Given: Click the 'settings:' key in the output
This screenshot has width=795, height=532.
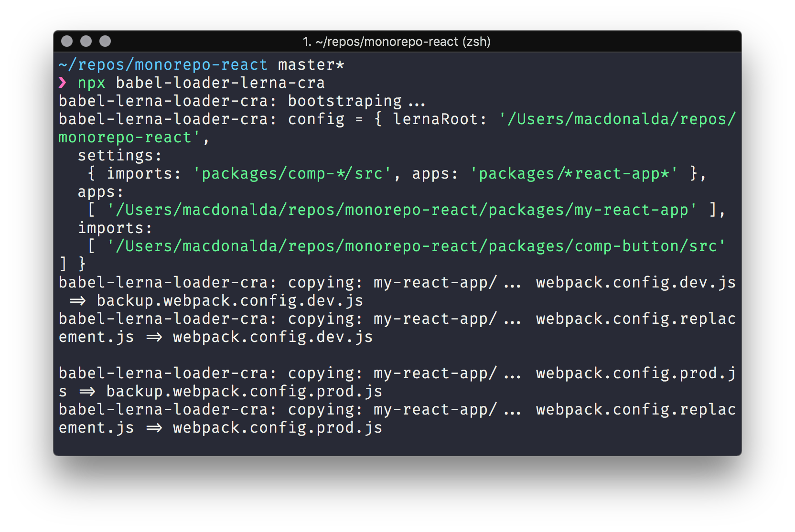Looking at the screenshot, I should pos(120,156).
